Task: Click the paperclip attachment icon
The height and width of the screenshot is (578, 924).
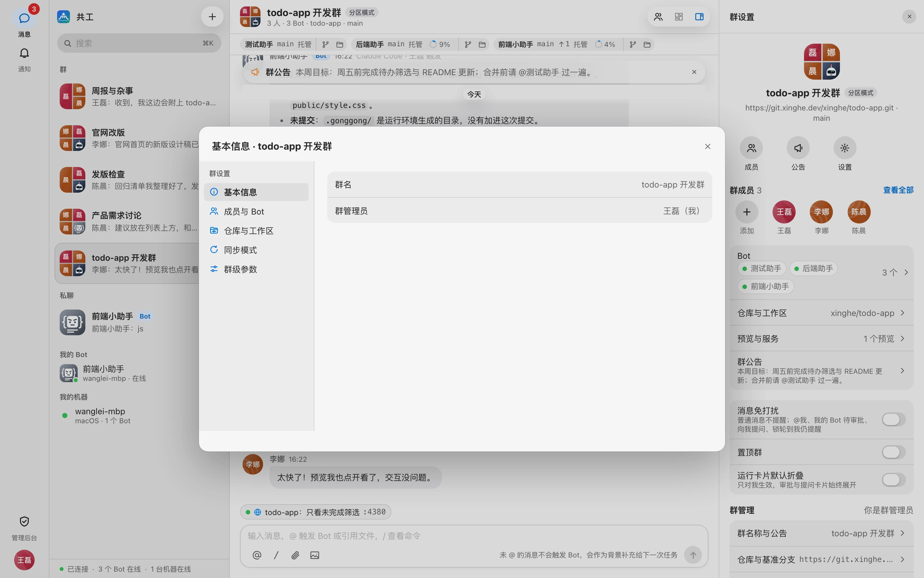Action: (x=295, y=555)
